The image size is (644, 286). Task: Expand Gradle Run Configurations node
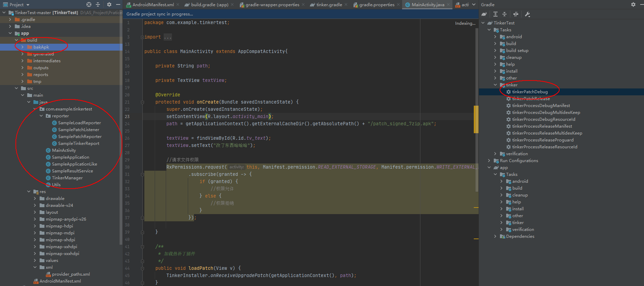(x=489, y=161)
